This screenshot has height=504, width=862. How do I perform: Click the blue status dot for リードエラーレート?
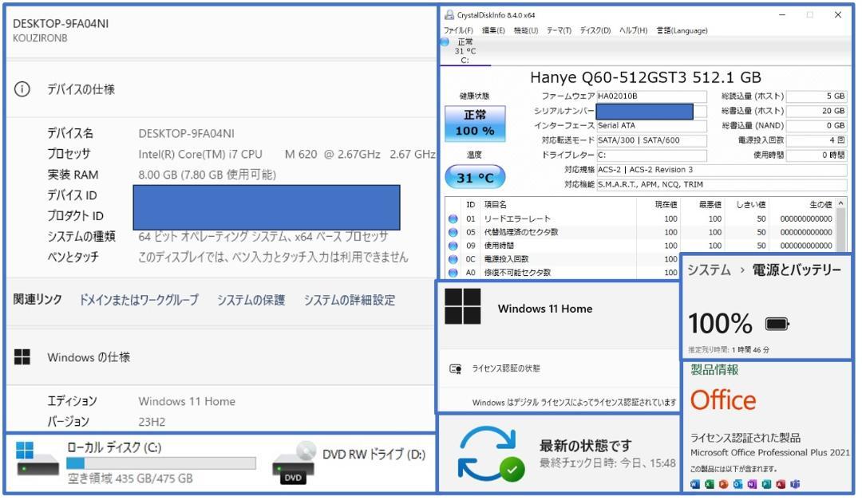click(x=453, y=219)
